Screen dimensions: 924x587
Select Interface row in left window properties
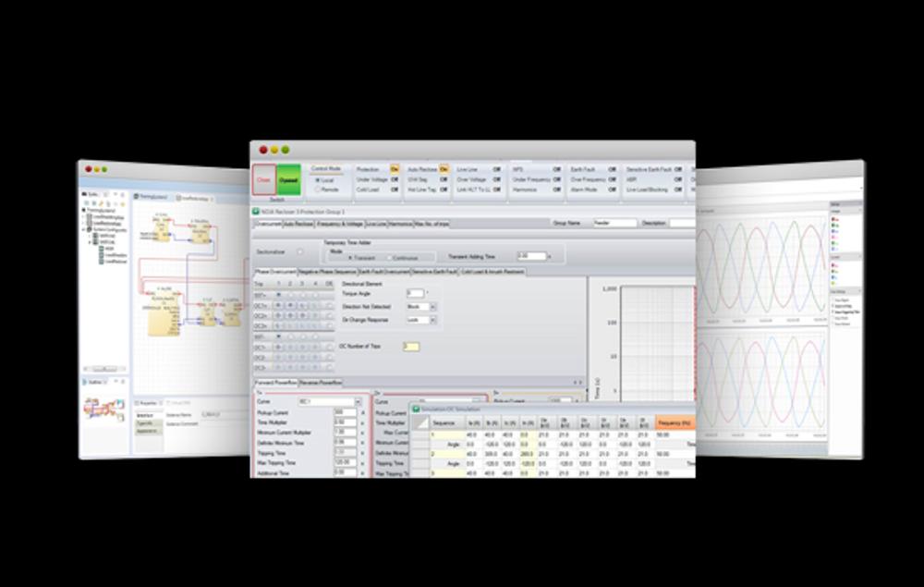[x=149, y=415]
